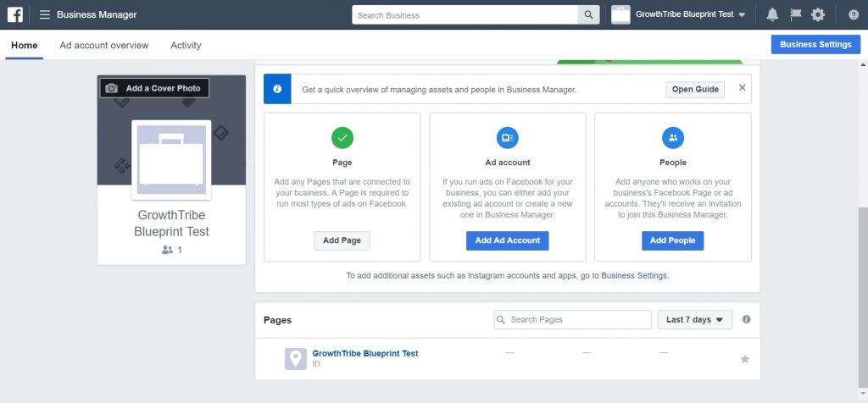The width and height of the screenshot is (868, 403).
Task: Click the Add Ad Account button
Action: (508, 240)
